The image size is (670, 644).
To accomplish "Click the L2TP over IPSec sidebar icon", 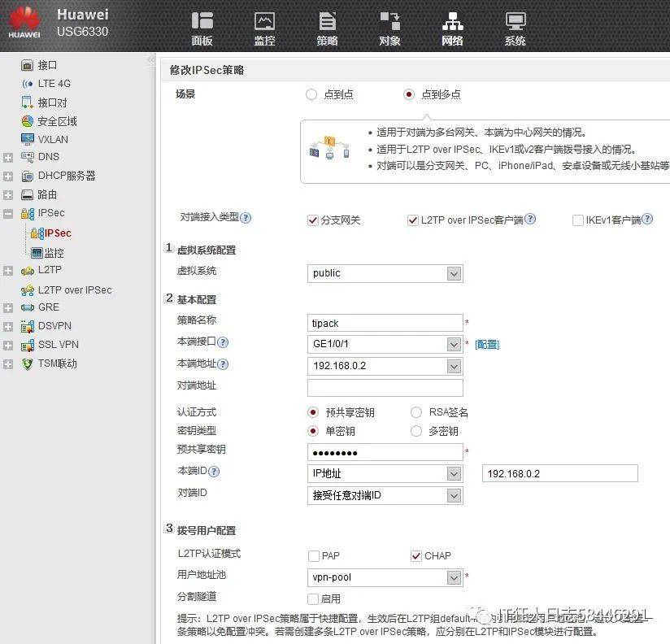I will pos(28,290).
